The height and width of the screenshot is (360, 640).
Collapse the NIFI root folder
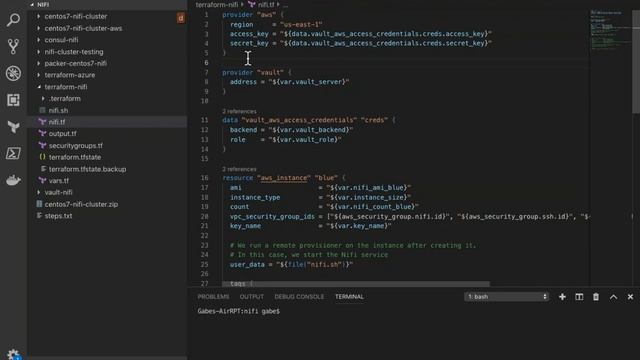pyautogui.click(x=32, y=4)
